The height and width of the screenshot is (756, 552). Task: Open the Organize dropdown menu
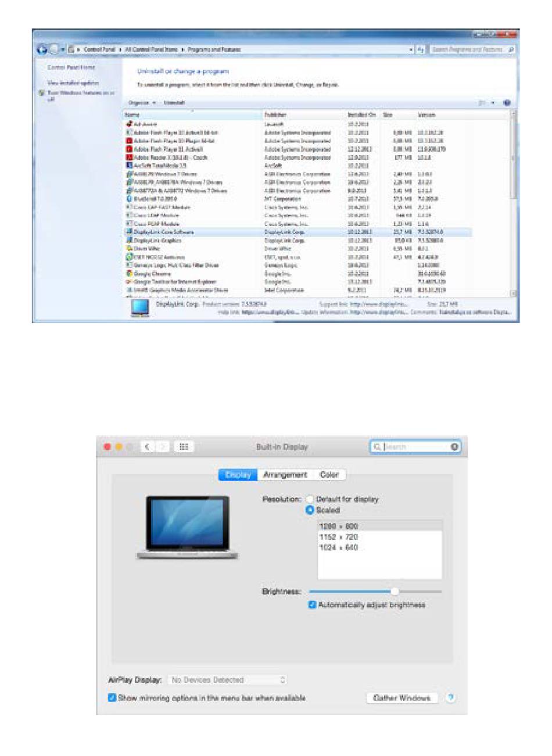point(142,103)
